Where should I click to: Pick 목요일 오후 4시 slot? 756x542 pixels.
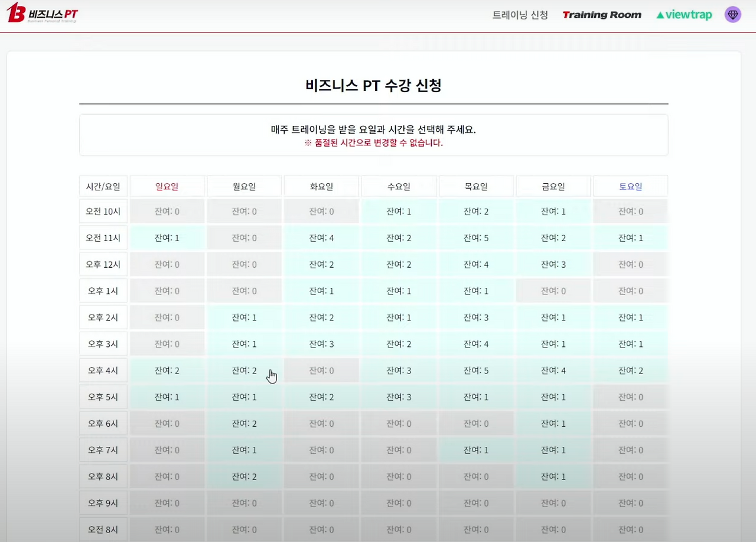(476, 371)
